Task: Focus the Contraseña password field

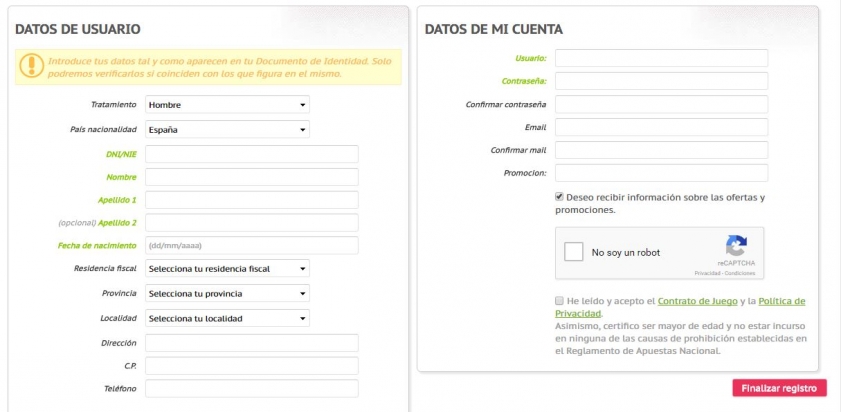Action: tap(661, 81)
